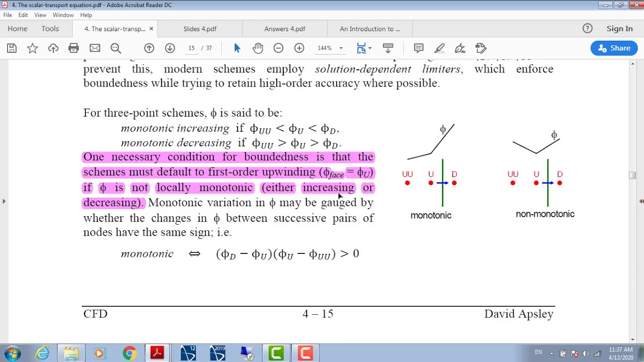This screenshot has width=644, height=362.
Task: Open the Edit menu
Action: [23, 15]
